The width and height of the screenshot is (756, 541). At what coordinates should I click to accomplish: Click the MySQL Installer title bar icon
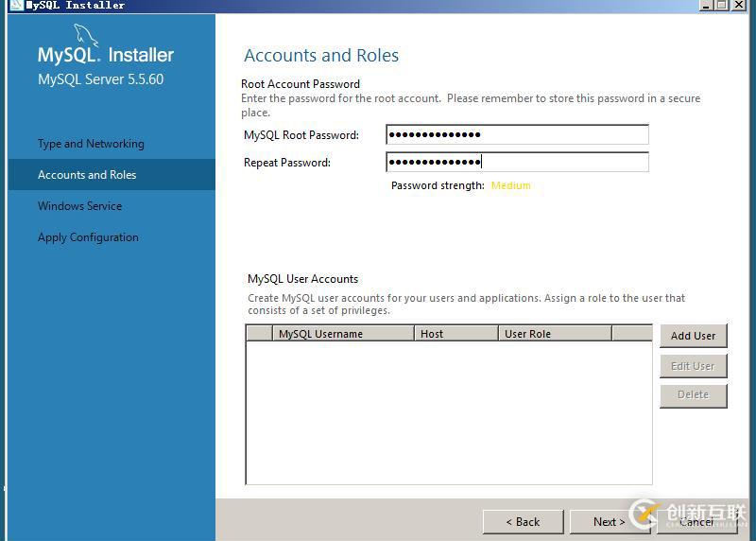pyautogui.click(x=17, y=5)
